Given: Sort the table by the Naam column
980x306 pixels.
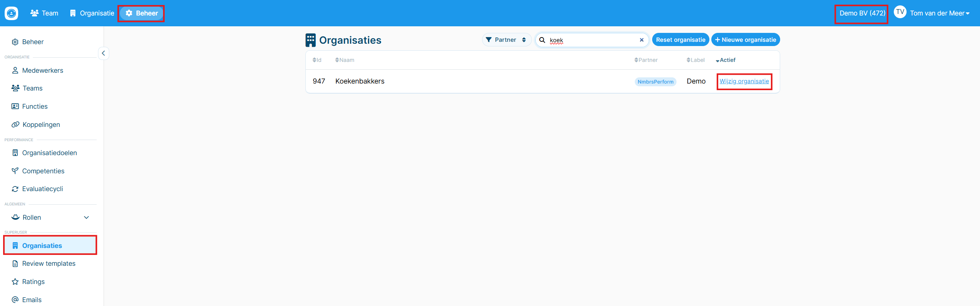Looking at the screenshot, I should (345, 60).
